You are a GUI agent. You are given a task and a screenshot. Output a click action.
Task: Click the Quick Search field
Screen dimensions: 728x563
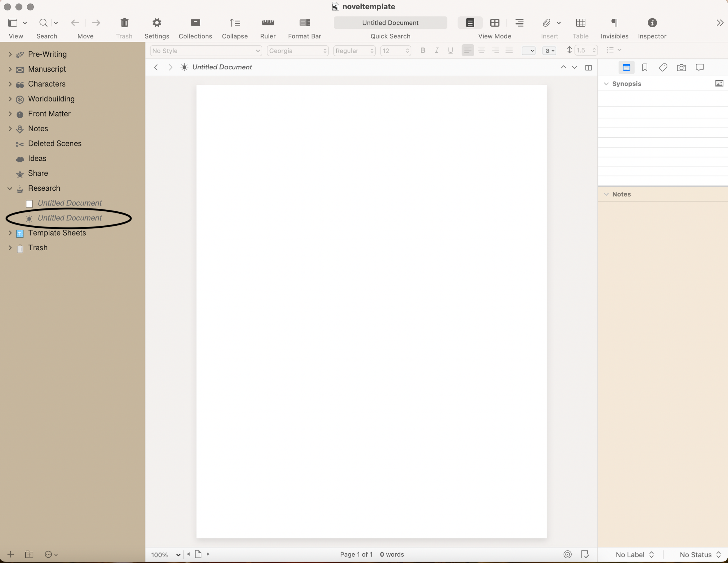(390, 23)
